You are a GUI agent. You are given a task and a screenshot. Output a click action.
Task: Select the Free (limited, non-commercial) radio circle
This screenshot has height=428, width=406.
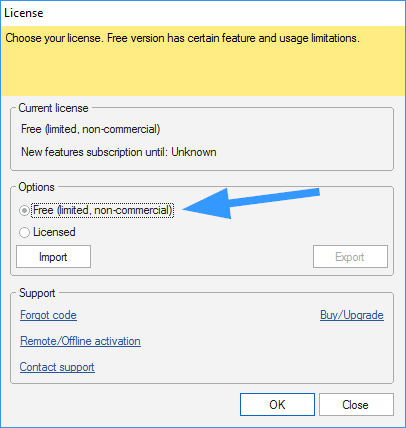click(x=24, y=211)
